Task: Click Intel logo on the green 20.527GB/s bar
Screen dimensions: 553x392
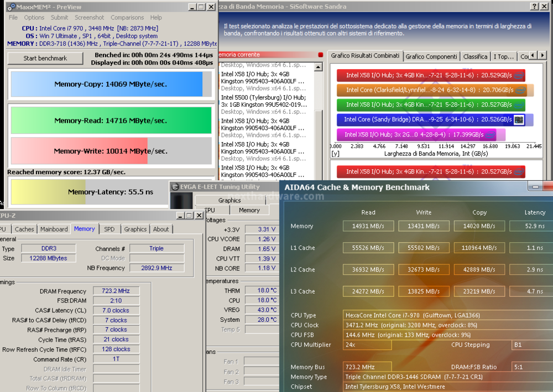Action: click(x=519, y=104)
